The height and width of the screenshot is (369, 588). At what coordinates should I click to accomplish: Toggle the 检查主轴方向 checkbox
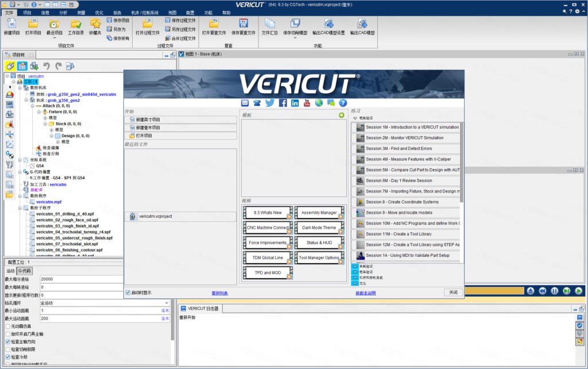(8, 341)
